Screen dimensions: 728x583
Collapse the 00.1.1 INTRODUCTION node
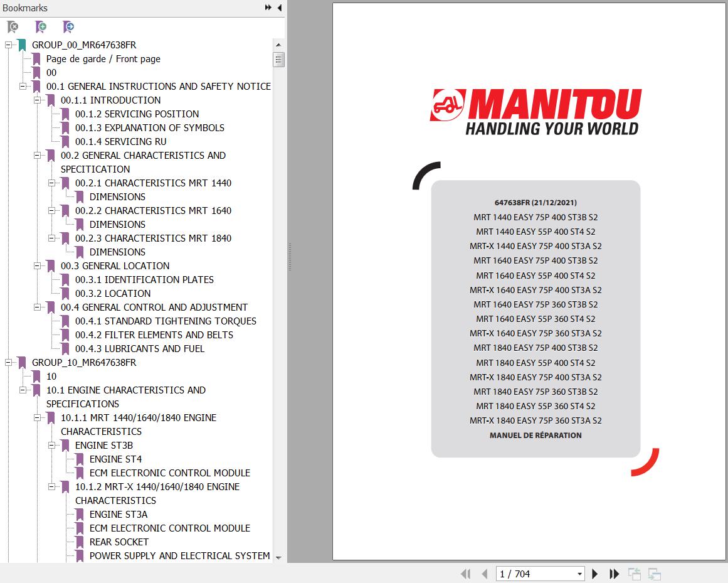tap(37, 100)
